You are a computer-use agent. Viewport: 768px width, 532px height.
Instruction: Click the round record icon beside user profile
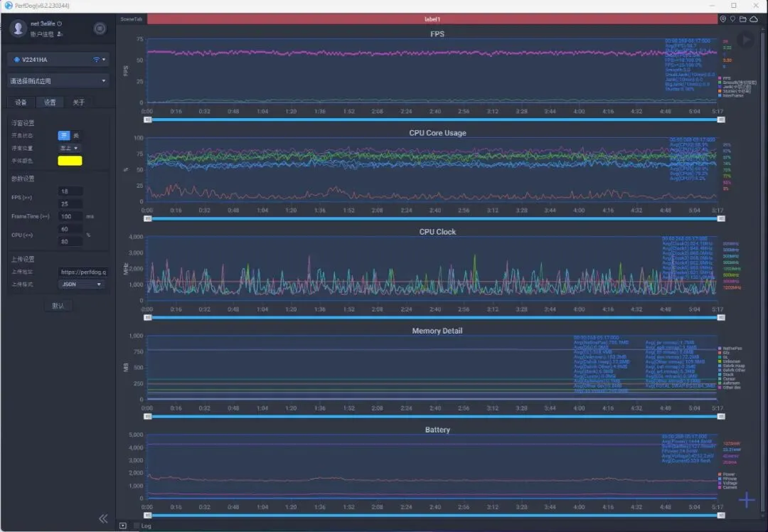point(100,29)
